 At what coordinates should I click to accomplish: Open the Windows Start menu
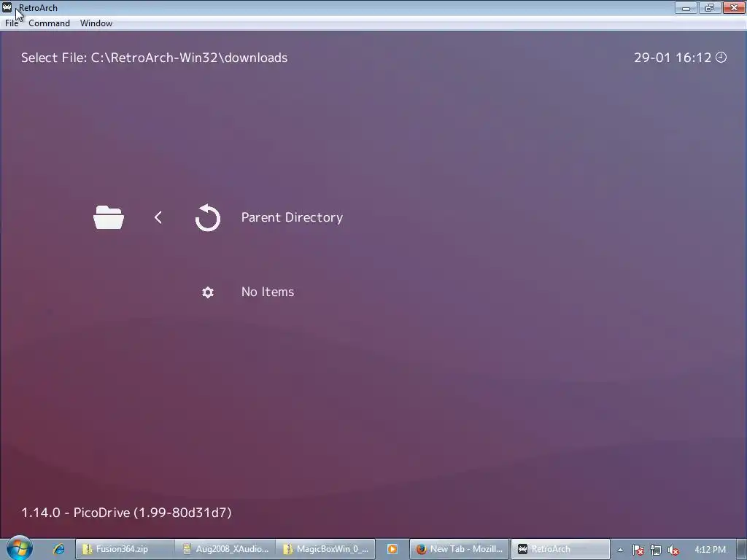coord(19,548)
